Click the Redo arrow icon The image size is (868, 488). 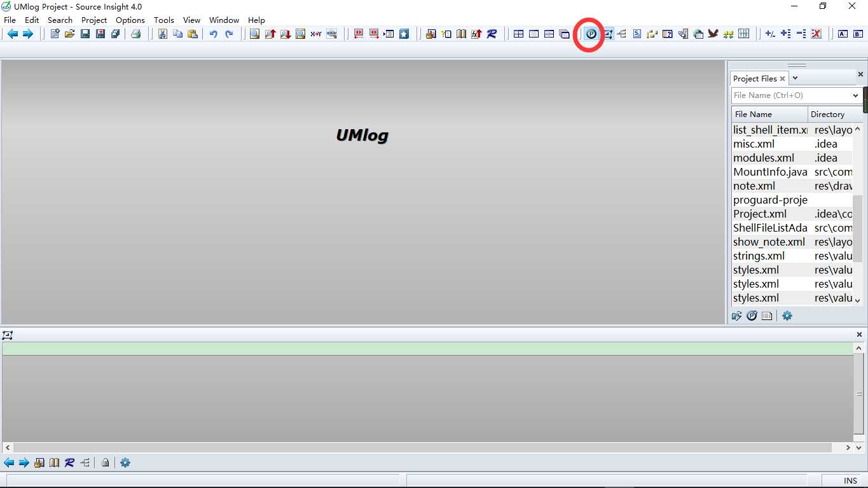point(229,34)
